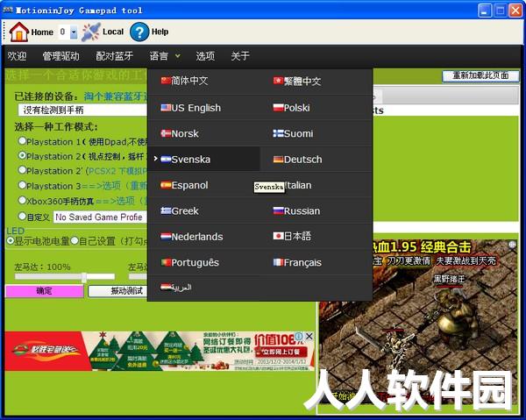Choose Português with the Portuguese flag
The height and width of the screenshot is (420, 526).
pos(203,262)
